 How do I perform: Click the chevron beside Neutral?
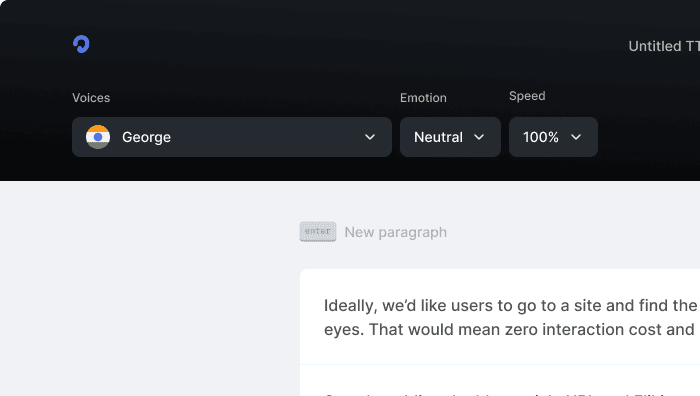(479, 137)
